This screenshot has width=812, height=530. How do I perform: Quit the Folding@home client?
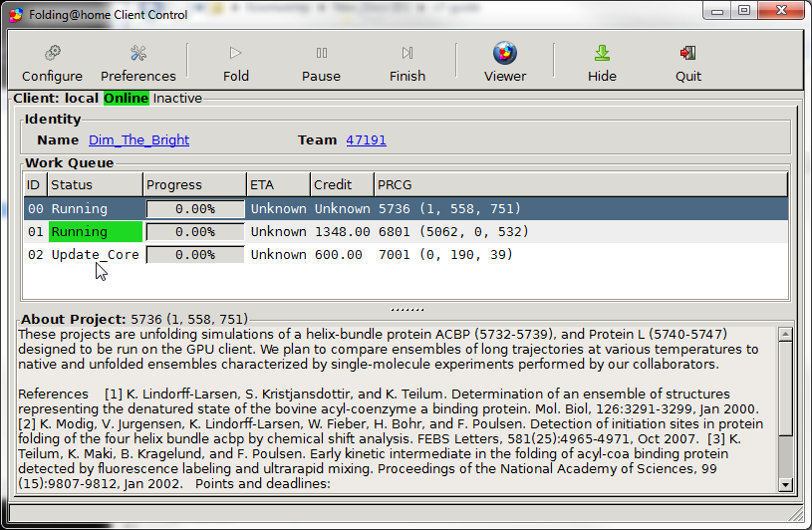pos(687,63)
